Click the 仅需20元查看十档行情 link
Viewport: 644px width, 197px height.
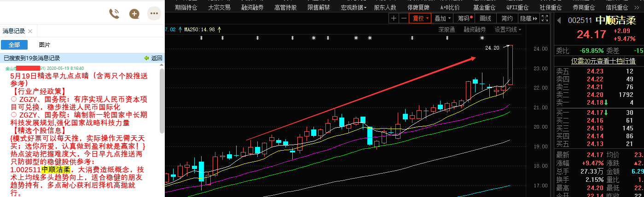pos(603,61)
